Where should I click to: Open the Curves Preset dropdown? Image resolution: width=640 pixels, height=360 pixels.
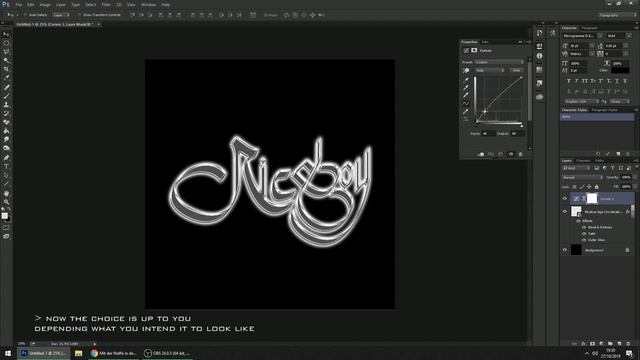click(499, 62)
